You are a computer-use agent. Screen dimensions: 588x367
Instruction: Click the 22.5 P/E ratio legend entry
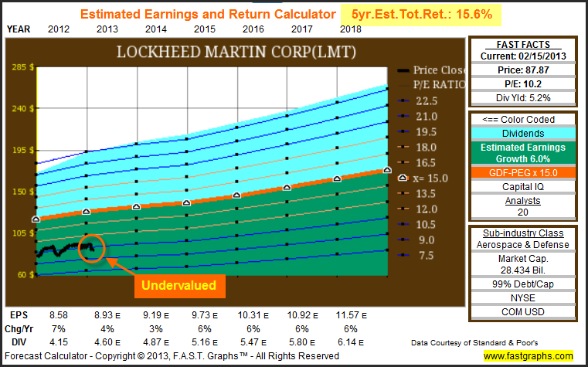click(x=418, y=101)
